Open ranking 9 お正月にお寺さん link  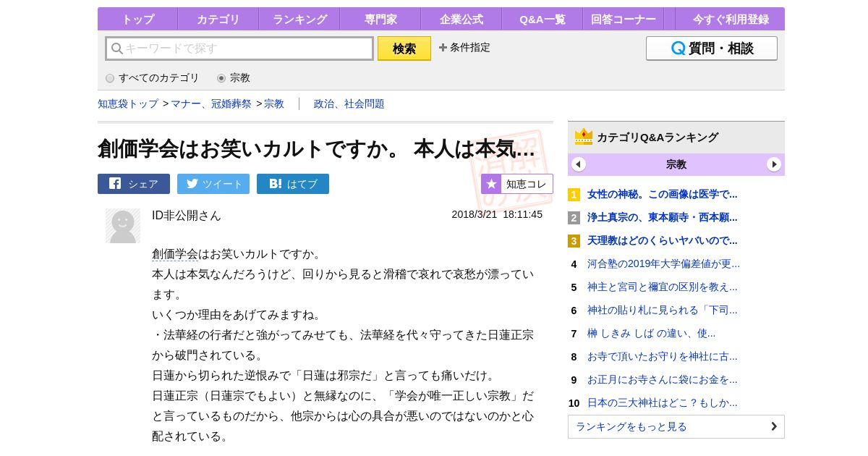point(663,379)
